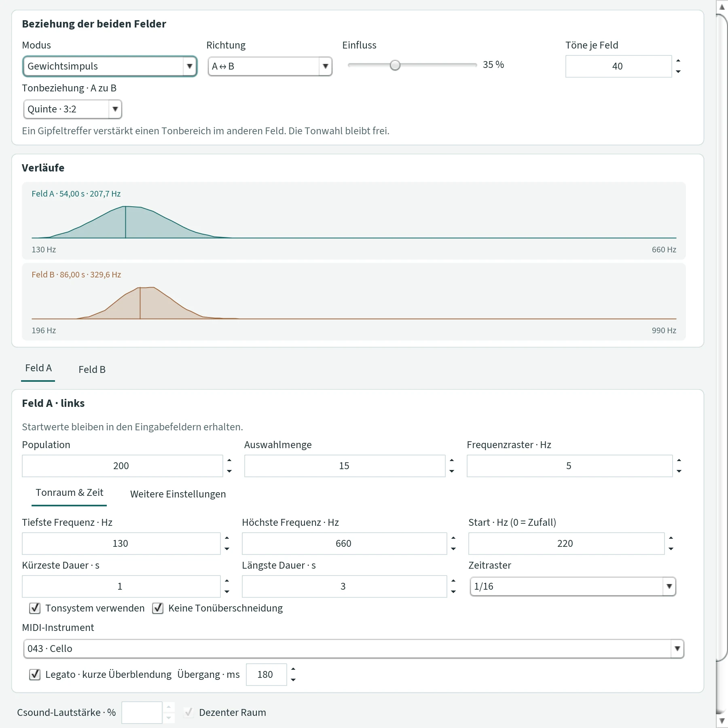Open the Modus dropdown showing Gewichtsimpuls
The image size is (728, 728).
(x=110, y=66)
